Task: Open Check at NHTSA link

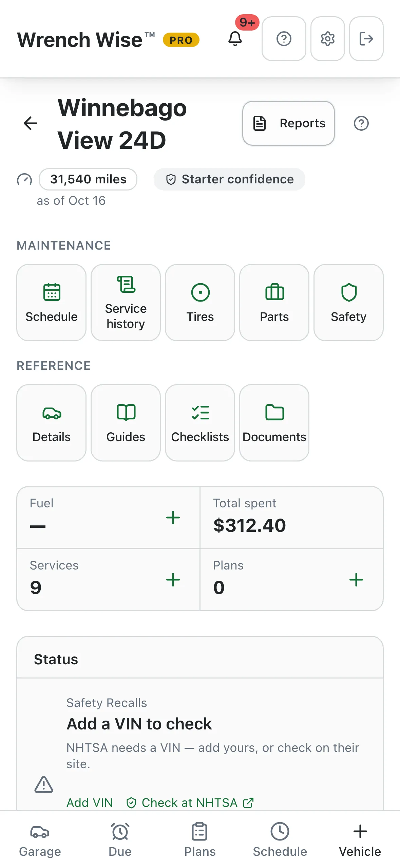Action: (x=190, y=803)
